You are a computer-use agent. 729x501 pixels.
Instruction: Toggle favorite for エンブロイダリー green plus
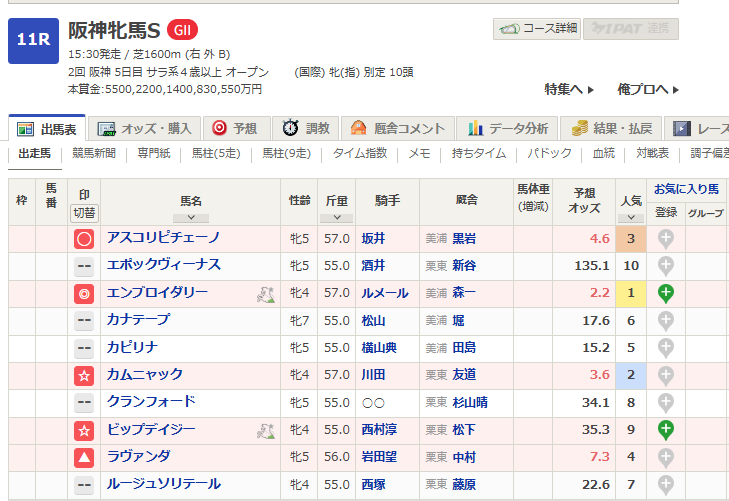click(666, 294)
